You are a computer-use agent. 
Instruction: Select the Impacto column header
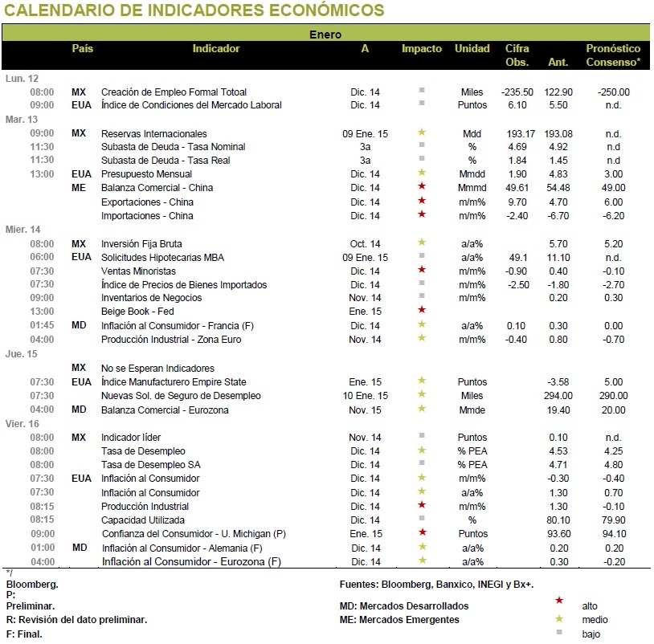point(422,49)
